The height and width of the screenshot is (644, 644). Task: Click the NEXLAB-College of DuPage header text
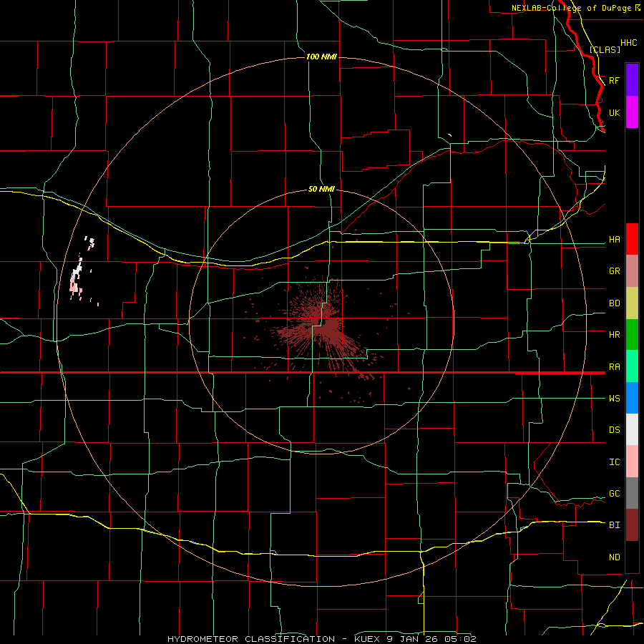[x=572, y=8]
